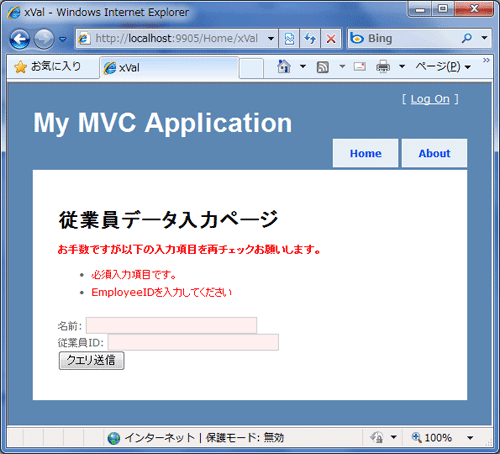500x454 pixels.
Task: Open a new blank tab
Action: click(x=251, y=68)
